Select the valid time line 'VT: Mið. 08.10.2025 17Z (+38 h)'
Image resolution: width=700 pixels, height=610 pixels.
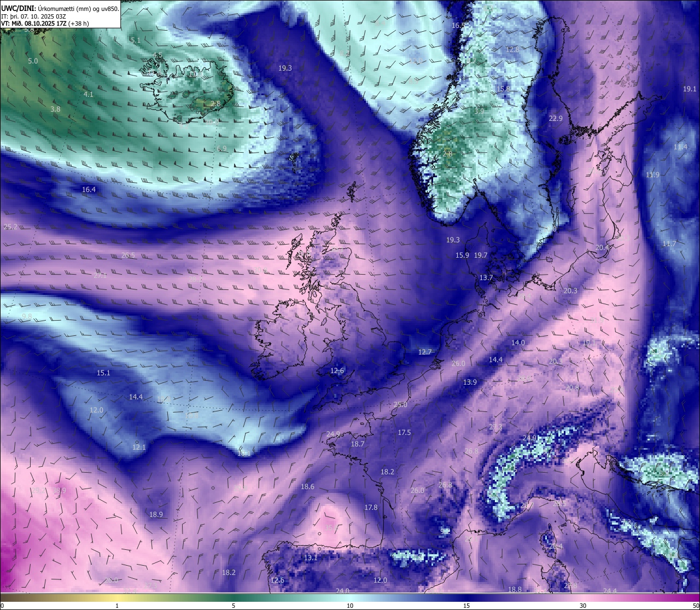tap(45, 24)
